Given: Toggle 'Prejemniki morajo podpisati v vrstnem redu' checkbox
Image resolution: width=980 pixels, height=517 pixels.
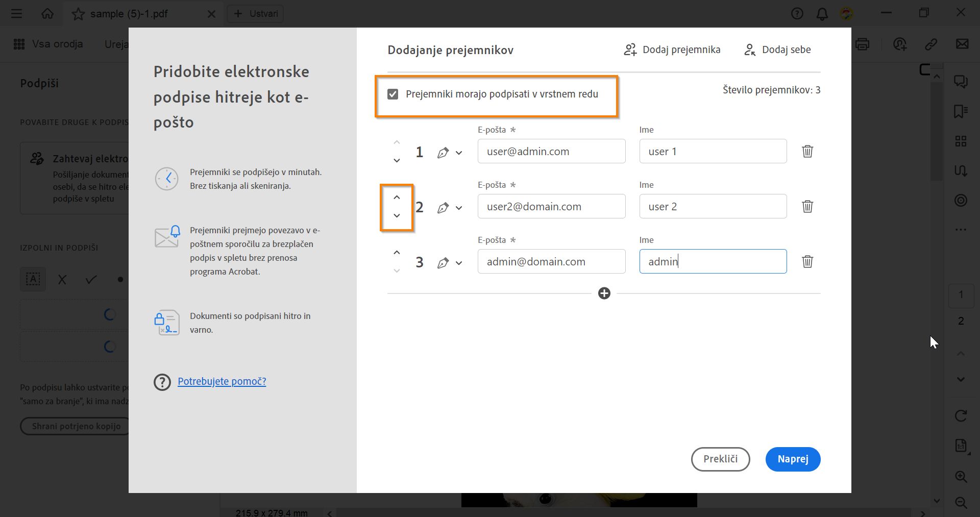Looking at the screenshot, I should click(x=393, y=94).
